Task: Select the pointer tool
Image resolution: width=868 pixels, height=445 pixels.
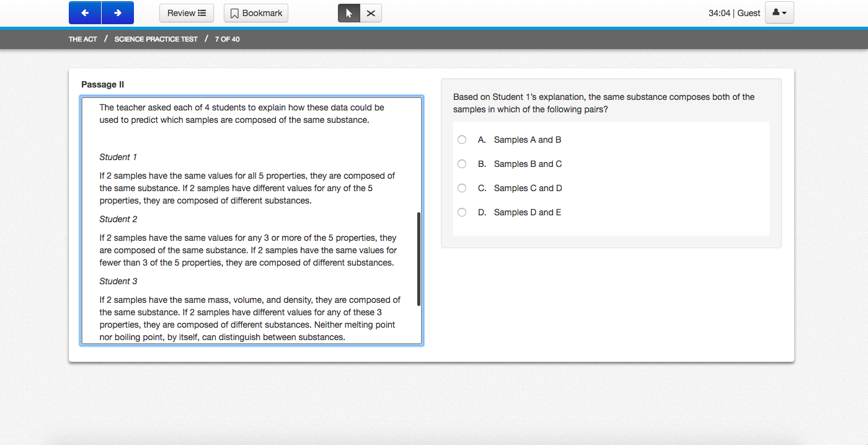Action: coord(348,12)
